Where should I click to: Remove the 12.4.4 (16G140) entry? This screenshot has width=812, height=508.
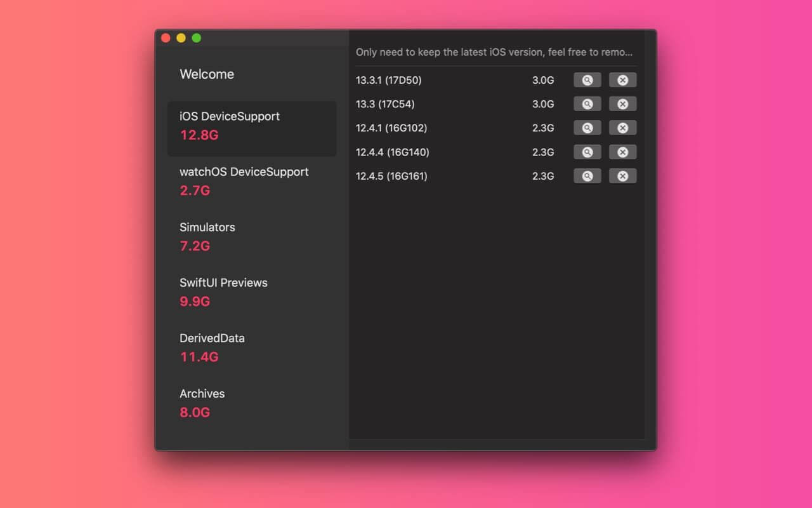(623, 152)
